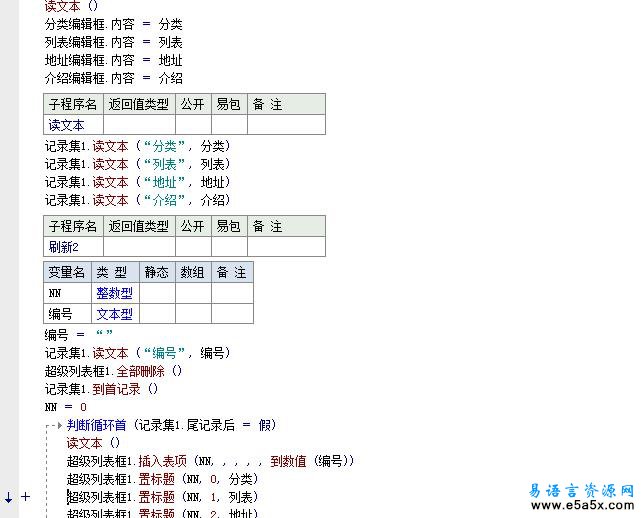Click 静态 header in variable table

click(157, 272)
